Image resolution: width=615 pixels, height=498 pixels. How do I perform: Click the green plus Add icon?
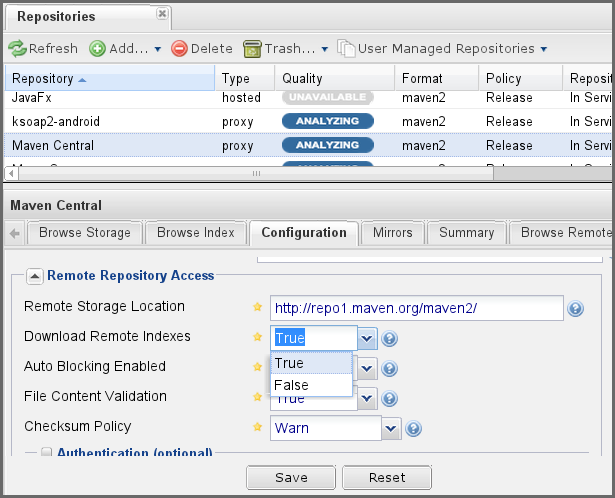tap(97, 49)
